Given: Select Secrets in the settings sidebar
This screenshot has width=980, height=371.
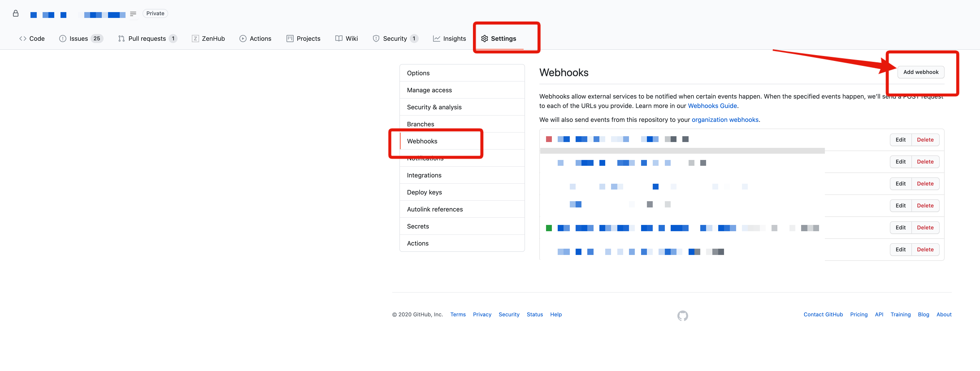Looking at the screenshot, I should (x=418, y=226).
